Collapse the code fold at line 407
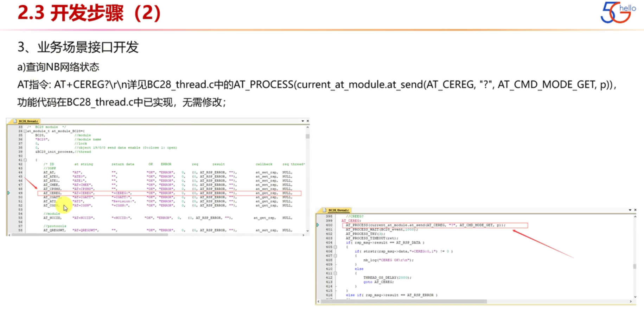Image resolution: width=644 pixels, height=310 pixels. [335, 256]
